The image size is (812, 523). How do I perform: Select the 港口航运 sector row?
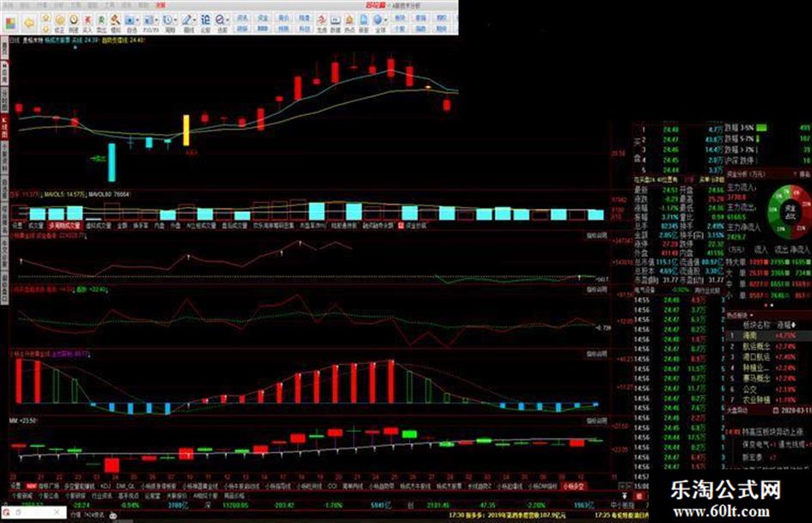tap(766, 356)
